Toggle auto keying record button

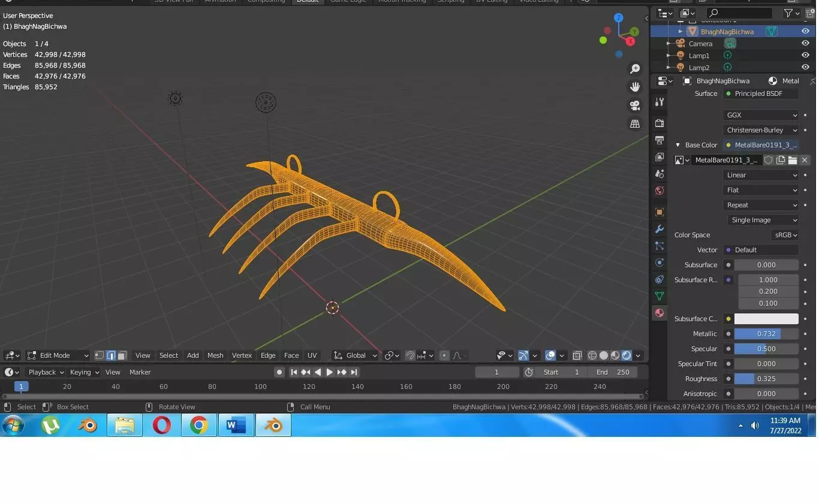[279, 372]
